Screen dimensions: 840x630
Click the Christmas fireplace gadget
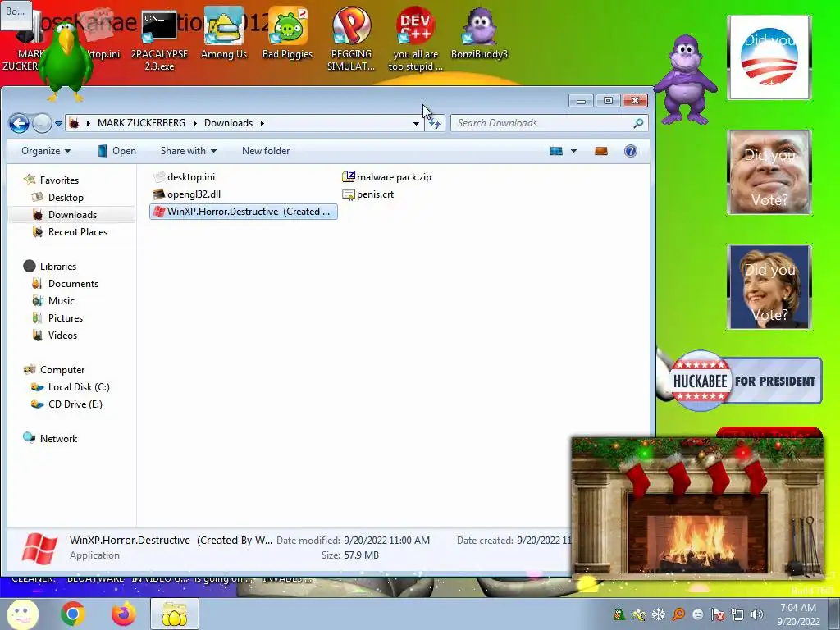(x=697, y=507)
